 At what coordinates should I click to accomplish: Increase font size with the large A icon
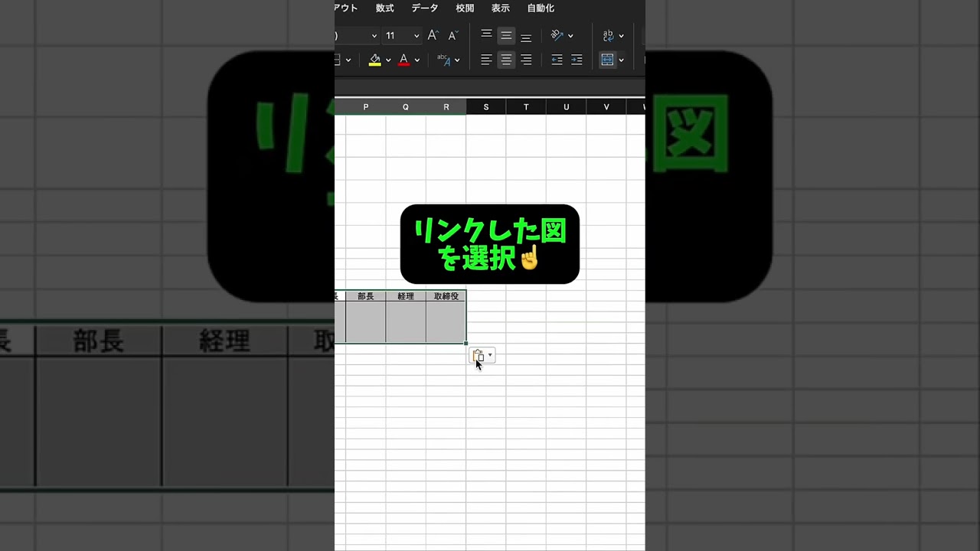(x=433, y=35)
